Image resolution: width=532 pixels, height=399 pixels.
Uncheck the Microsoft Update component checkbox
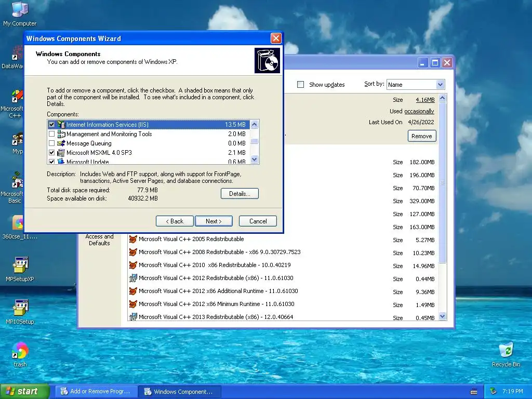(x=51, y=162)
